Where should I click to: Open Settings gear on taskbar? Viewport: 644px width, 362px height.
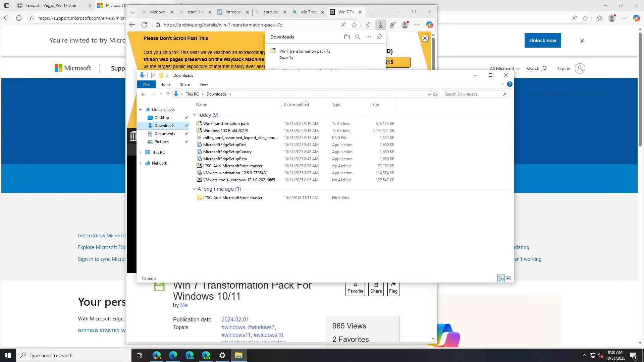pos(222,355)
